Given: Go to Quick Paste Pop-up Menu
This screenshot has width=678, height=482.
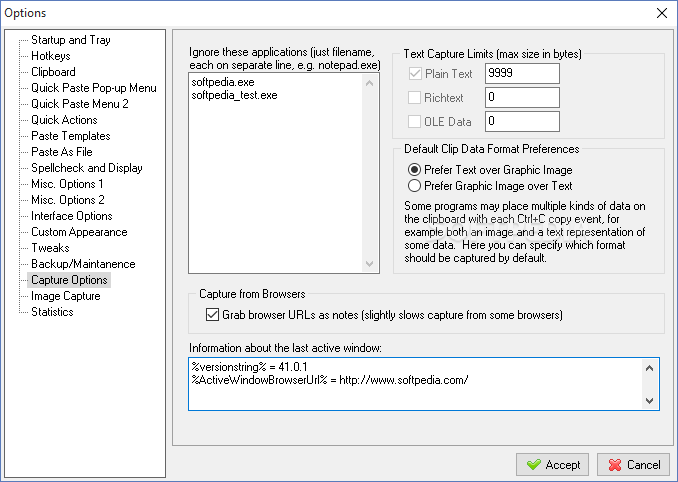Looking at the screenshot, I should (x=94, y=88).
